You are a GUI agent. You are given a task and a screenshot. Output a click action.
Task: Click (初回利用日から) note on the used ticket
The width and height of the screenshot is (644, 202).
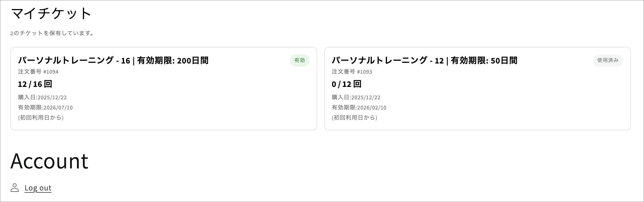(x=354, y=118)
